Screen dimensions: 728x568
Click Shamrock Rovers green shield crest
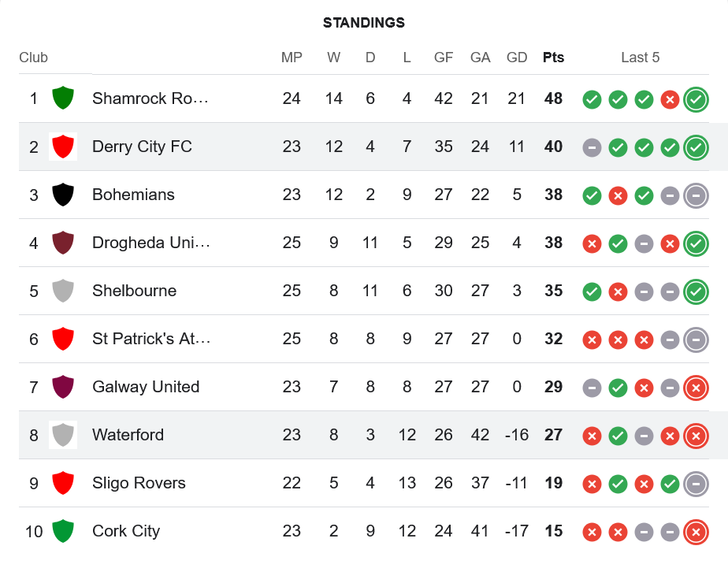click(63, 98)
